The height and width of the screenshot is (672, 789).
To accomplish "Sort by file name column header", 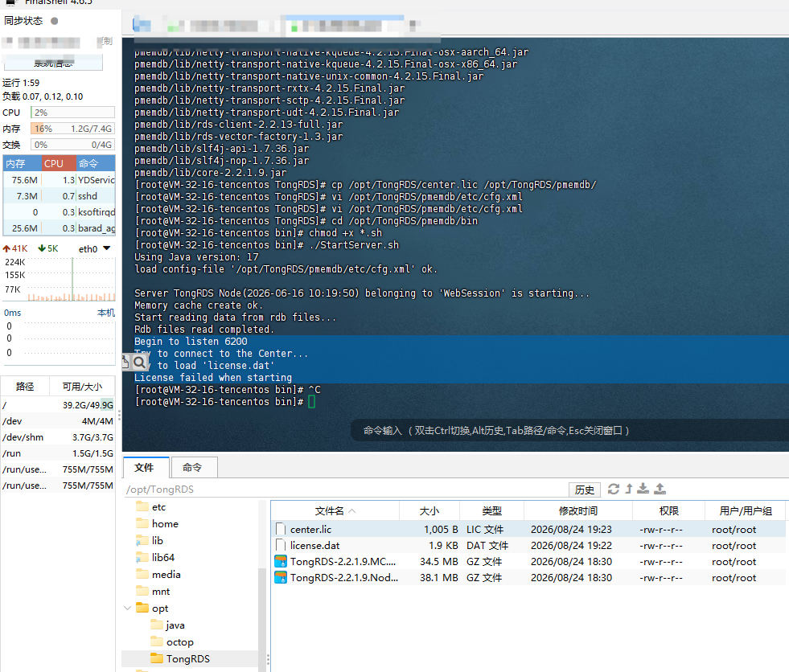I will [335, 511].
